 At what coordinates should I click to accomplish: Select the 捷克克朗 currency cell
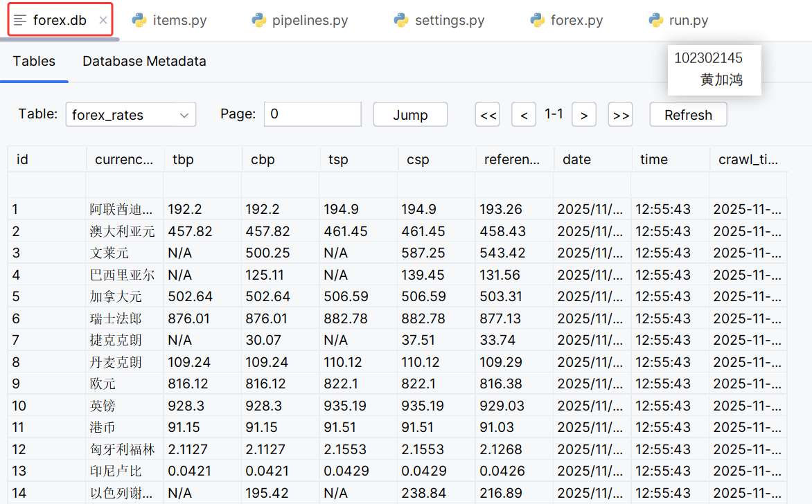click(x=124, y=340)
